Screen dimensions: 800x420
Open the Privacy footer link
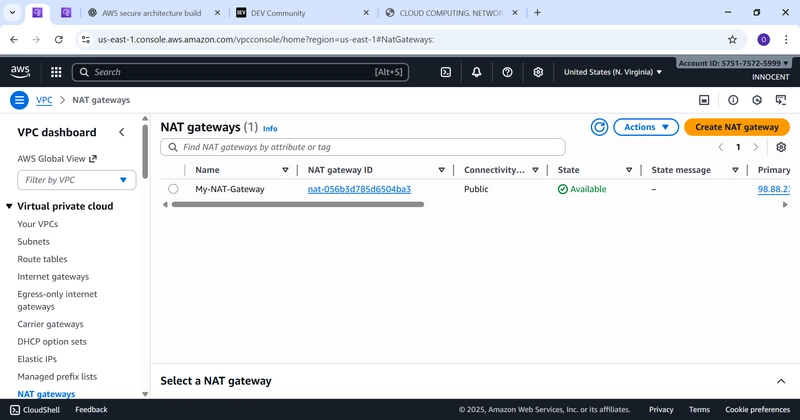pos(661,409)
